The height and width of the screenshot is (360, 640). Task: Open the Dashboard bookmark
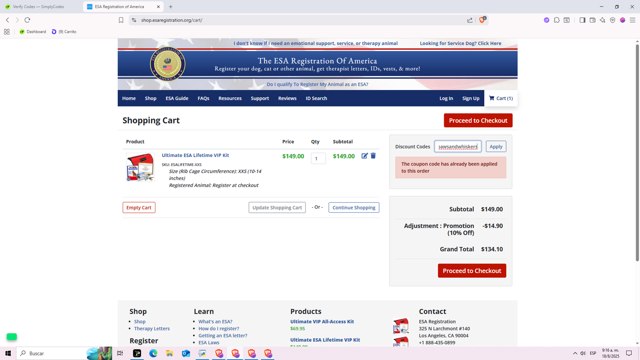tap(33, 31)
